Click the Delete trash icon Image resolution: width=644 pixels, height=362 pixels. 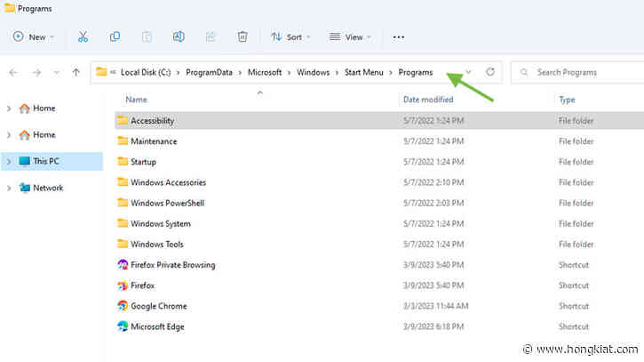pyautogui.click(x=242, y=37)
